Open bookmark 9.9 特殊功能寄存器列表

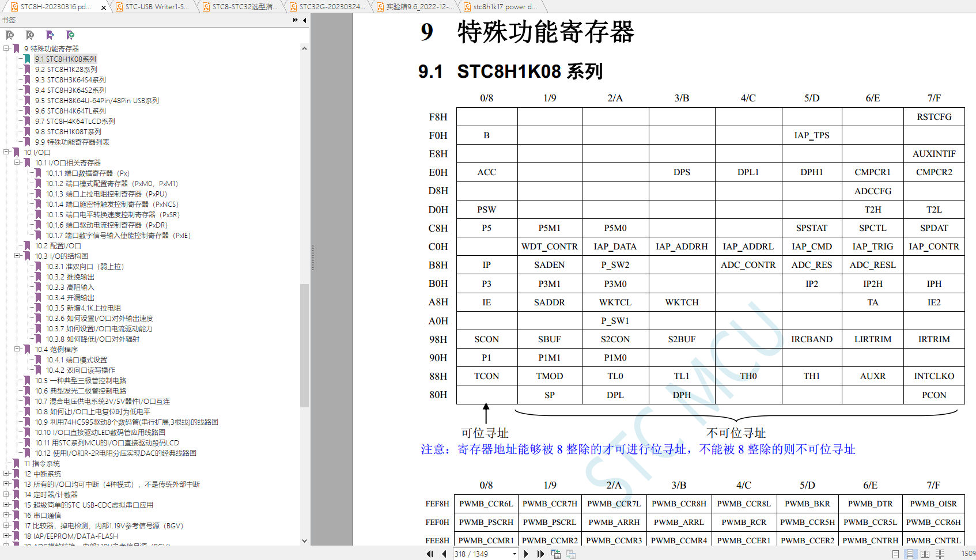point(72,142)
